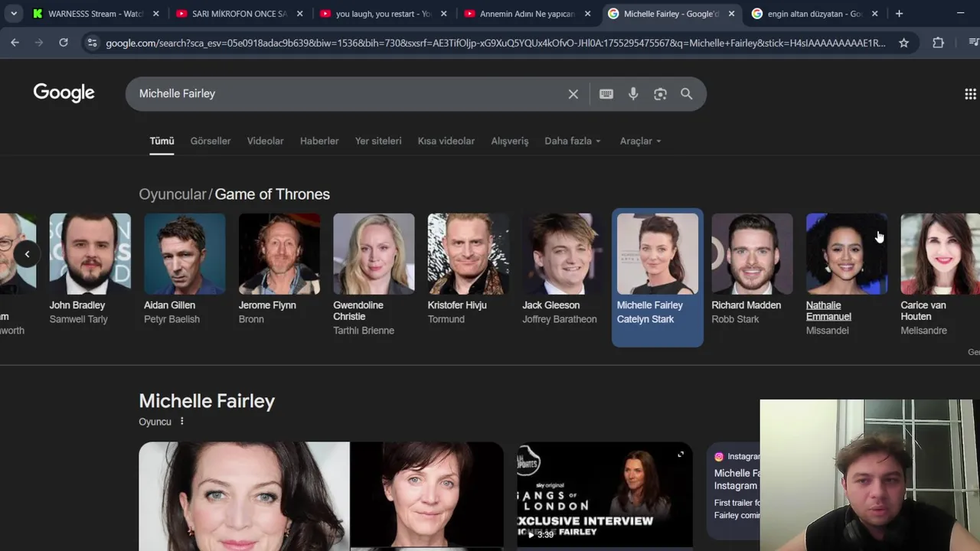The image size is (980, 551).
Task: Select John Bradley cast card
Action: point(90,269)
